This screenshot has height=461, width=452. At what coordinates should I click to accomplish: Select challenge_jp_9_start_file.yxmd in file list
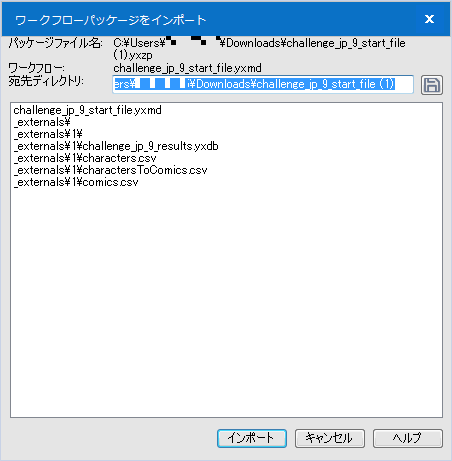[87, 110]
